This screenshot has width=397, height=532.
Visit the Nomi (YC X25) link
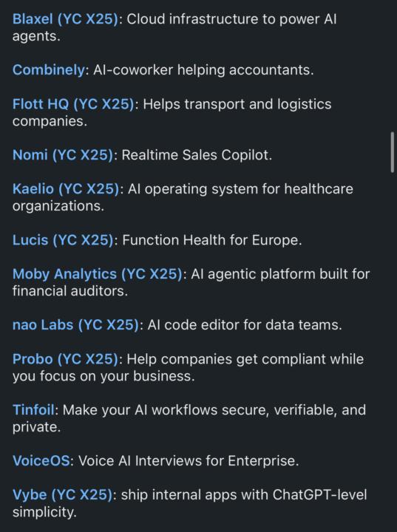(63, 154)
